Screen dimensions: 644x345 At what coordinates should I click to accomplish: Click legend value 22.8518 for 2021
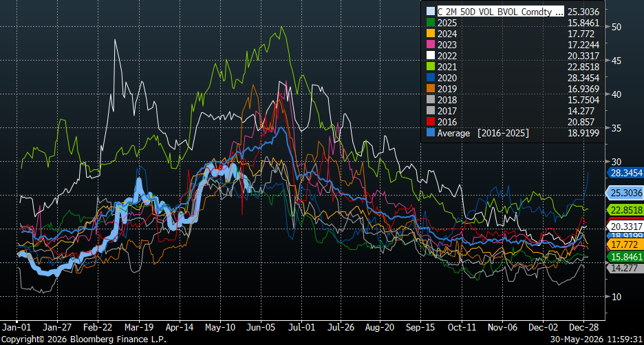[583, 67]
